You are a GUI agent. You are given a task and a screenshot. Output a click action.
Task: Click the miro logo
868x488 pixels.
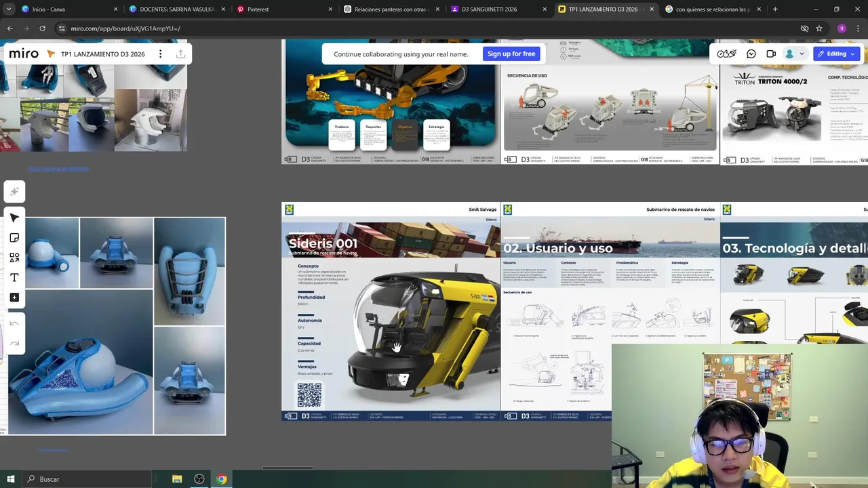point(24,54)
